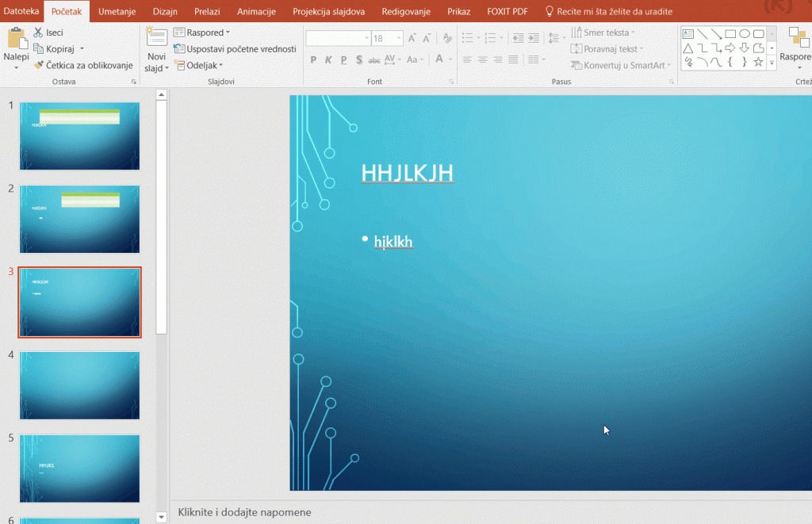Open the Smer teksta dropdown
Image resolution: width=812 pixels, height=524 pixels.
click(x=603, y=33)
